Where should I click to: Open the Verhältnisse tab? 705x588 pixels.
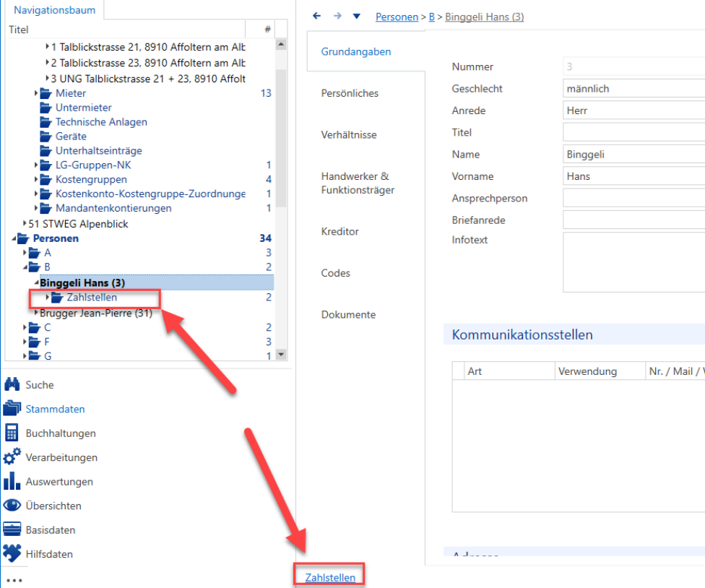click(349, 134)
